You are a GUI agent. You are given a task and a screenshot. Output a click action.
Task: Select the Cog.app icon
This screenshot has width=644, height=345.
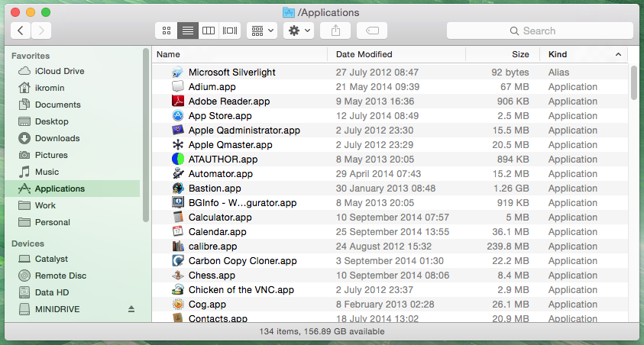click(178, 305)
